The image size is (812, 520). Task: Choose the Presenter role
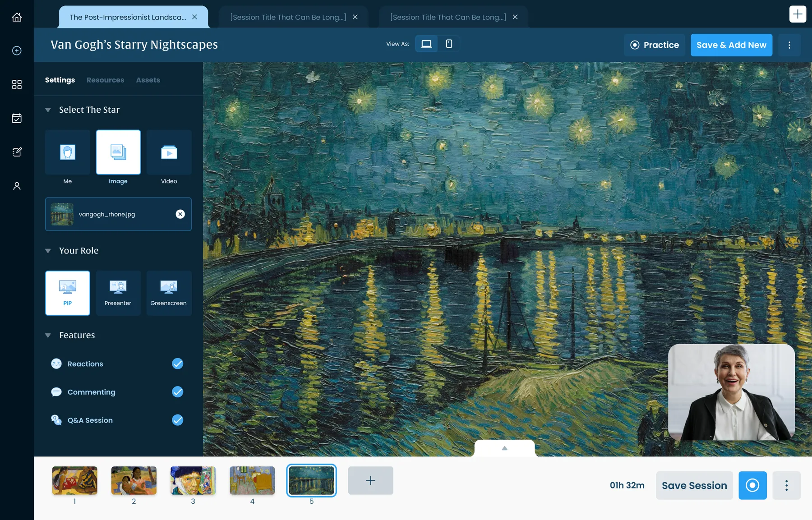[x=118, y=293]
